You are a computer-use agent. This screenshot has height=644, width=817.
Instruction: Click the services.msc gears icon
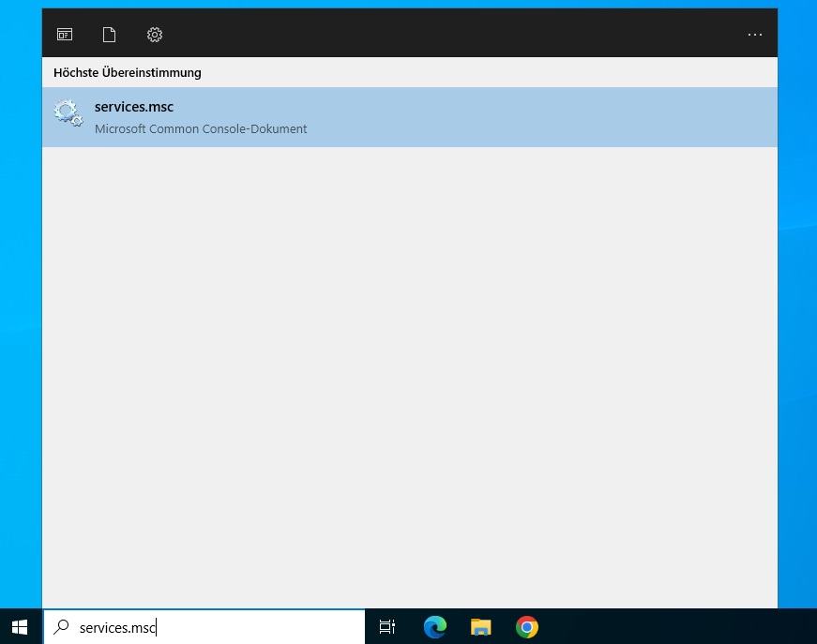click(x=68, y=113)
